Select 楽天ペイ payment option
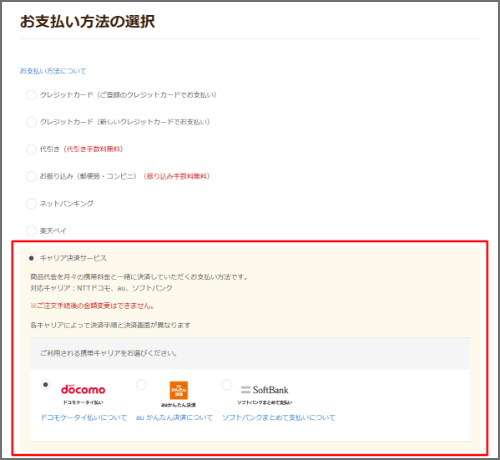 coord(31,230)
